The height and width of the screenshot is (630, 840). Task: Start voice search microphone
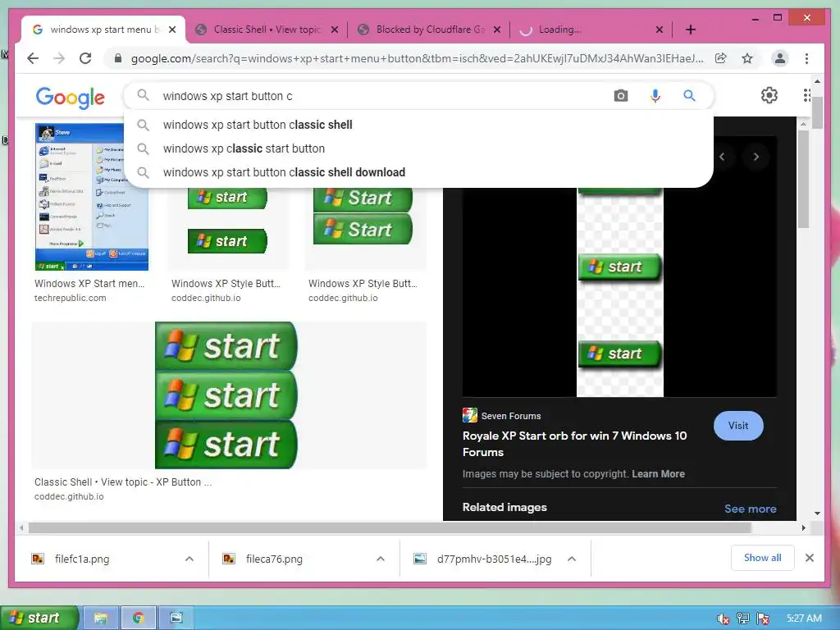[655, 96]
